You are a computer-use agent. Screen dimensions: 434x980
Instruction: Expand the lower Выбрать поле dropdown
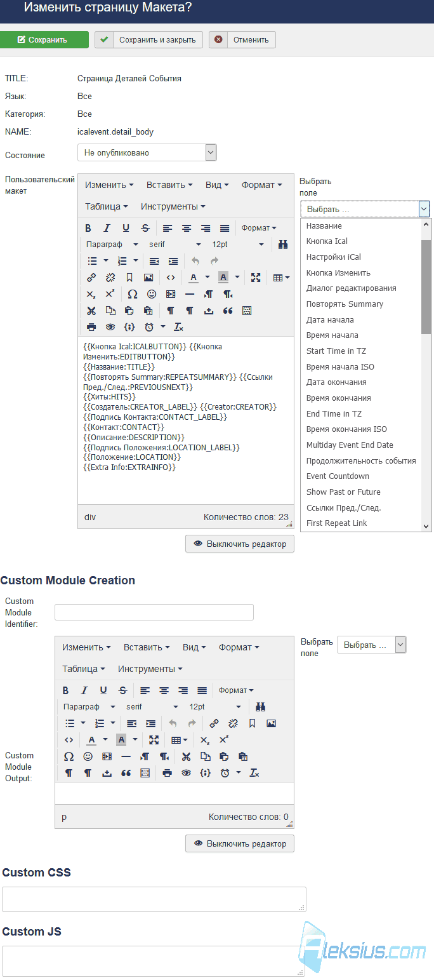coord(371,645)
